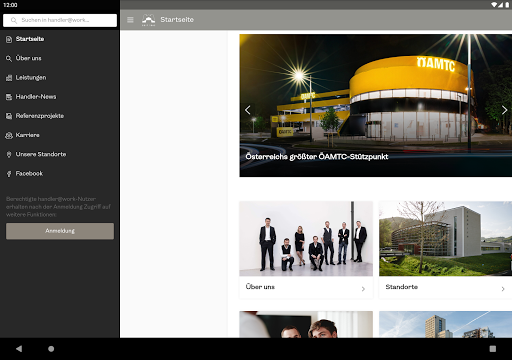
Task: Click the search field Suchen in handler@work
Action: [x=60, y=20]
